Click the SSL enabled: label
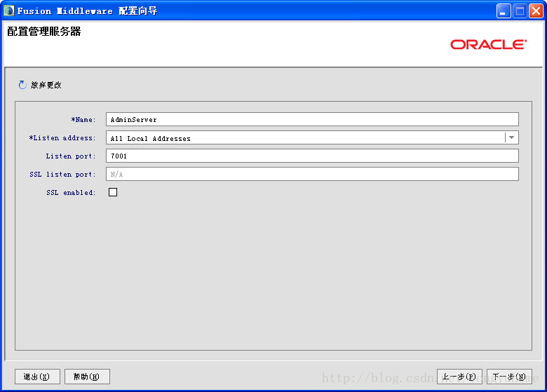The width and height of the screenshot is (547, 392). click(x=71, y=193)
